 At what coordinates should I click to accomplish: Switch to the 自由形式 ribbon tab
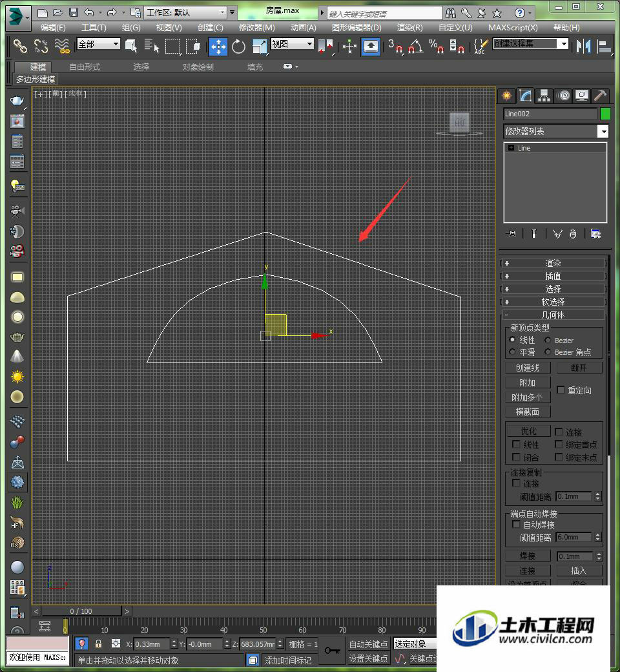85,67
